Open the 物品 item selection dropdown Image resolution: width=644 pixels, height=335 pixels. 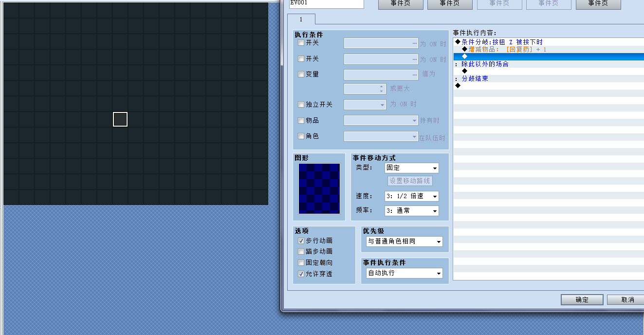pos(381,120)
